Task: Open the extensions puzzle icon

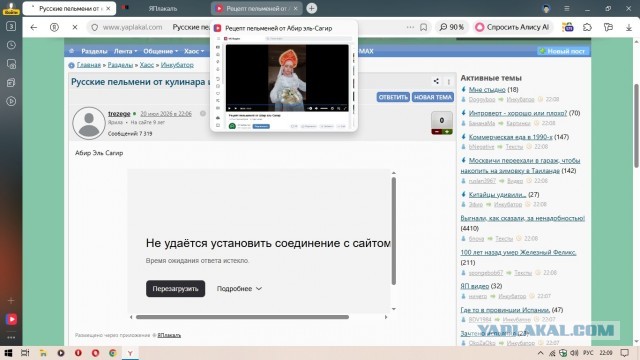Action: point(587,27)
